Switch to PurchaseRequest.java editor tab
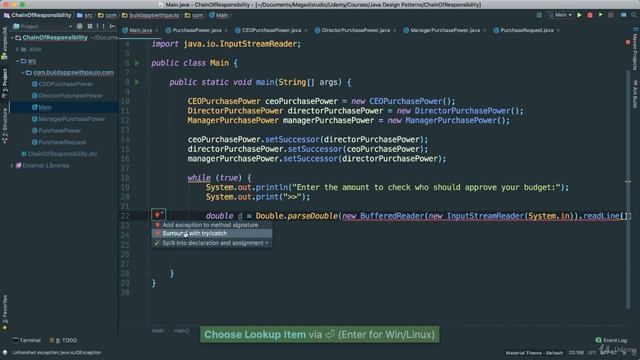This screenshot has width=640, height=360. 526,30
